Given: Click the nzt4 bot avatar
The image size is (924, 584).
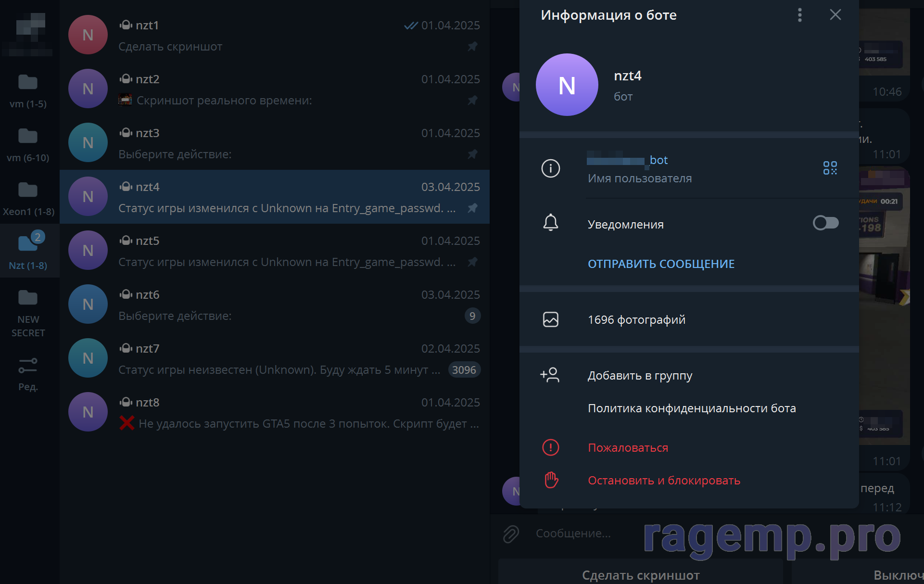Looking at the screenshot, I should click(x=567, y=85).
